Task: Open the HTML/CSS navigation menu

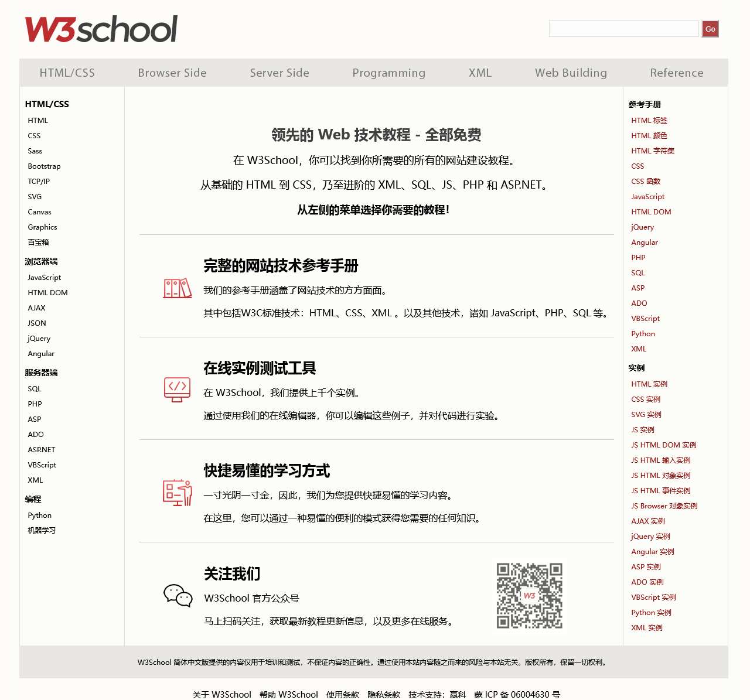Action: point(67,73)
